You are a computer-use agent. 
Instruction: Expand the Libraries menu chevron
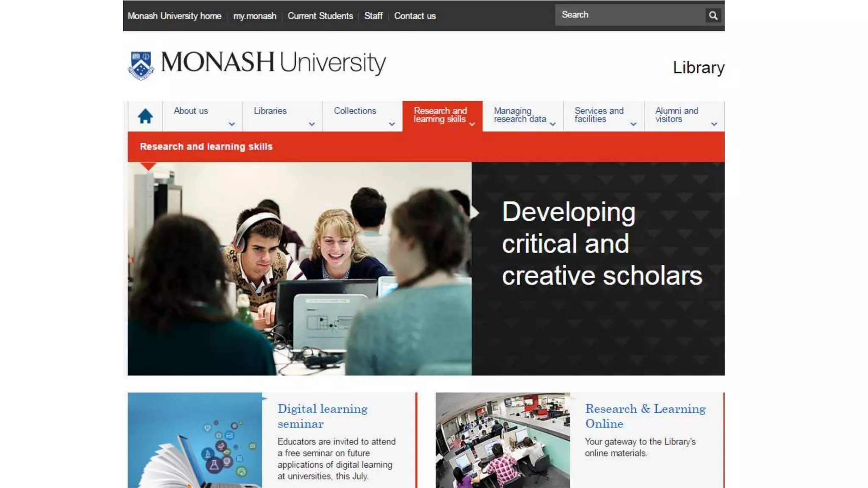click(312, 124)
